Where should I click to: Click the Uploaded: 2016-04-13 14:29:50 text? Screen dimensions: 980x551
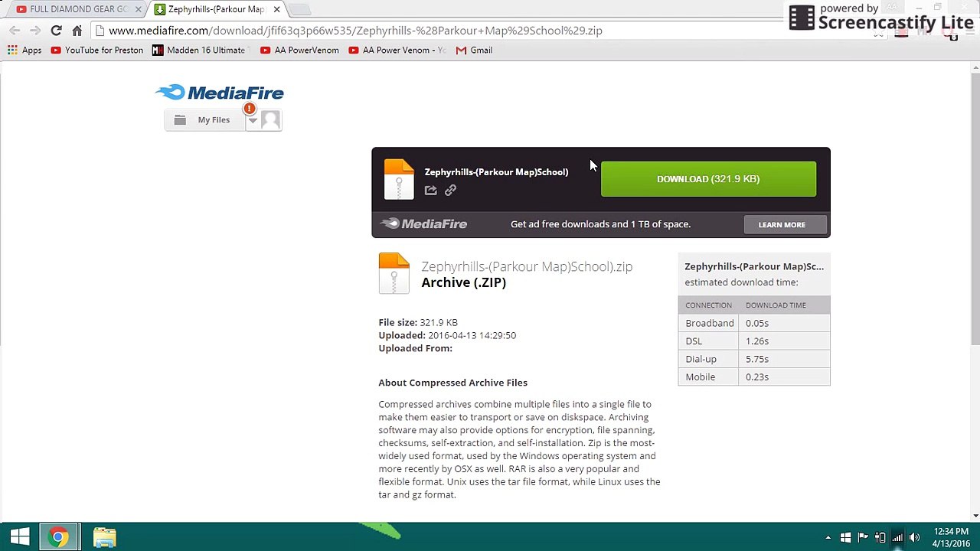pyautogui.click(x=447, y=335)
